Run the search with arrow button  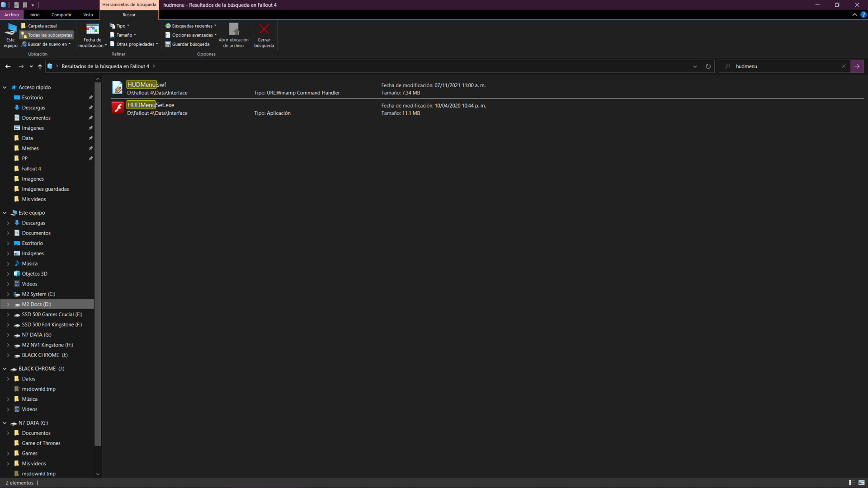pos(857,66)
